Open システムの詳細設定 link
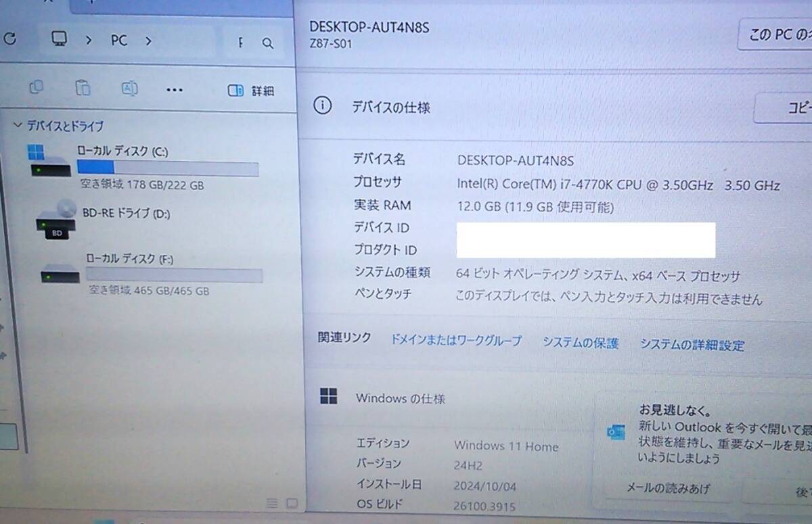Viewport: 812px width, 524px height. point(692,345)
